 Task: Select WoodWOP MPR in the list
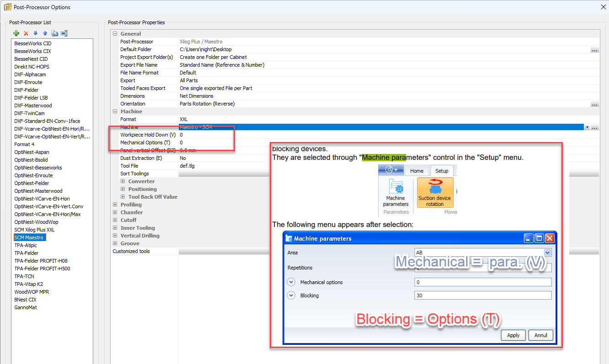click(32, 292)
